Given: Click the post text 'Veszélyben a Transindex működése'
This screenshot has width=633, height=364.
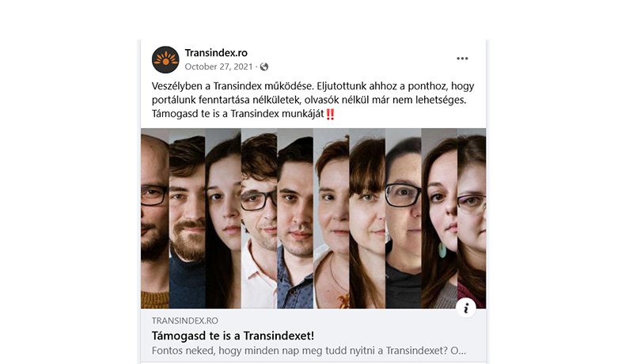Looking at the screenshot, I should pyautogui.click(x=233, y=86).
